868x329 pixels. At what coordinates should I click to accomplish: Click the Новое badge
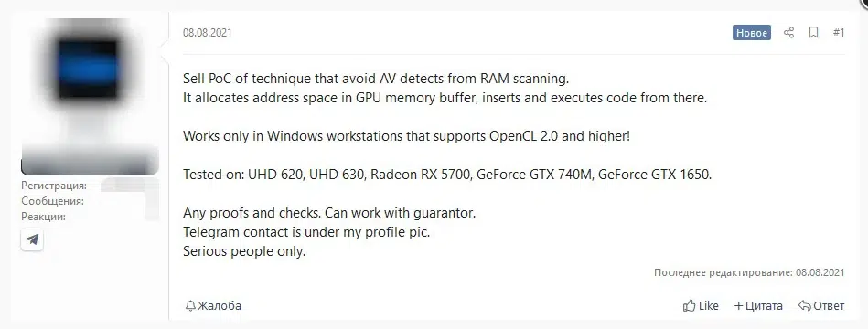(751, 33)
